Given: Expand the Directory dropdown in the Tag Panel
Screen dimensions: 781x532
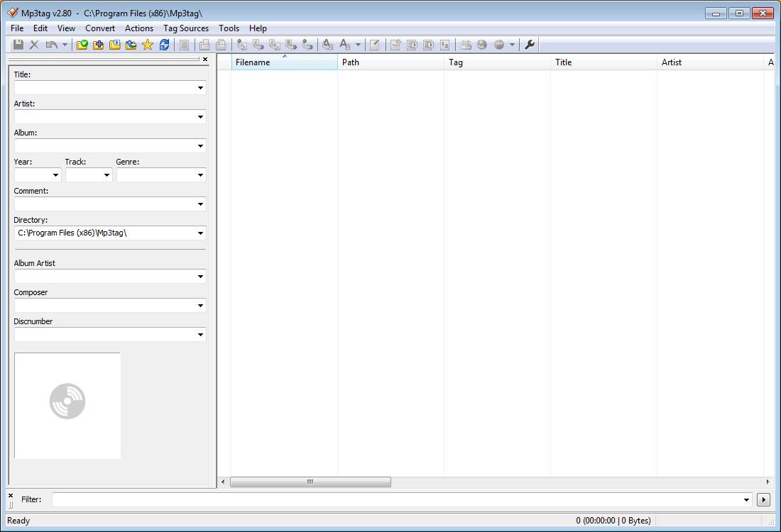Looking at the screenshot, I should tap(201, 233).
